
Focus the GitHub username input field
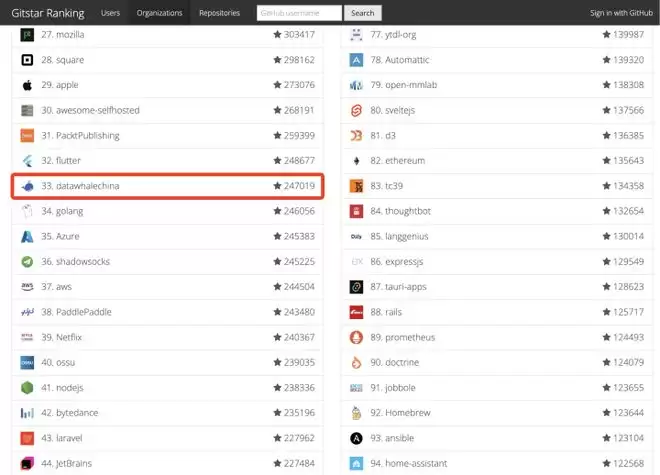(x=298, y=13)
